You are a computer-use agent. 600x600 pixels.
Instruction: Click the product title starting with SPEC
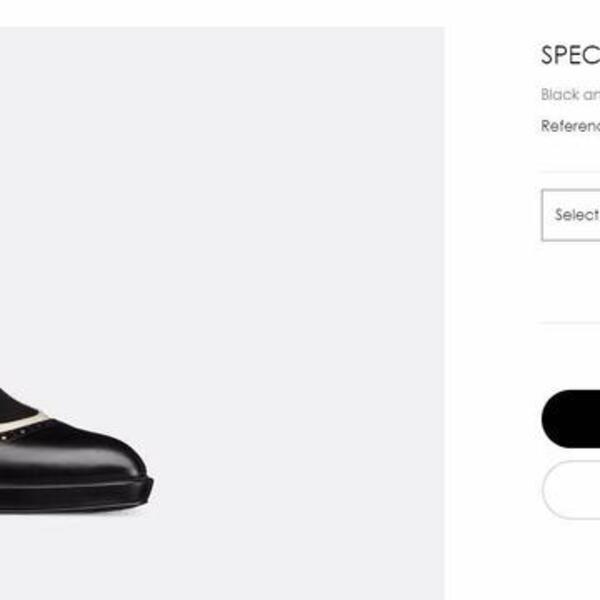click(x=570, y=56)
